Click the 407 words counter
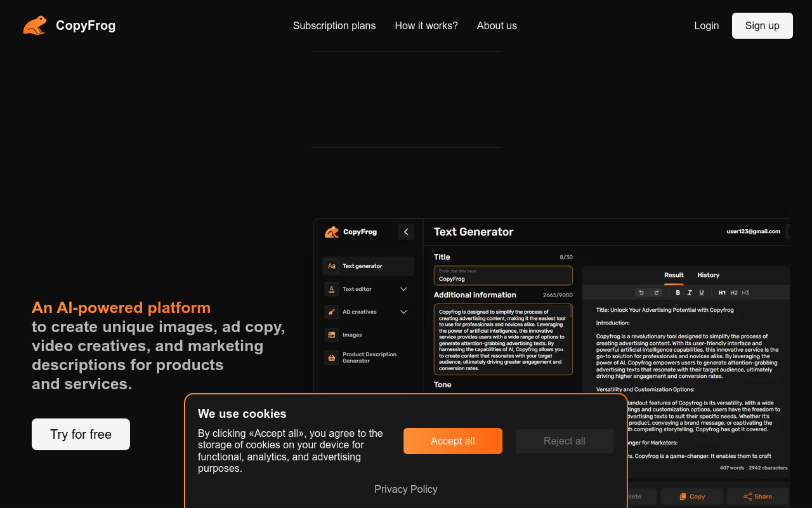The height and width of the screenshot is (508, 812). tap(732, 468)
